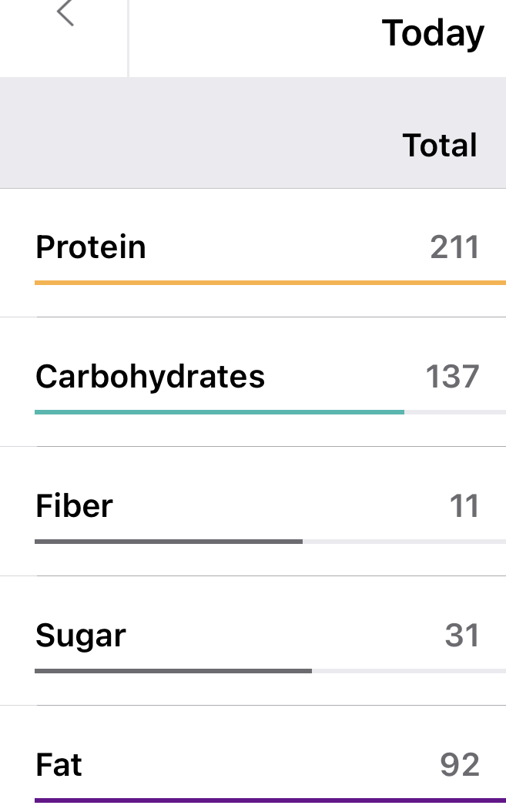Click the teal Carbohydrates progress bar

pos(219,412)
